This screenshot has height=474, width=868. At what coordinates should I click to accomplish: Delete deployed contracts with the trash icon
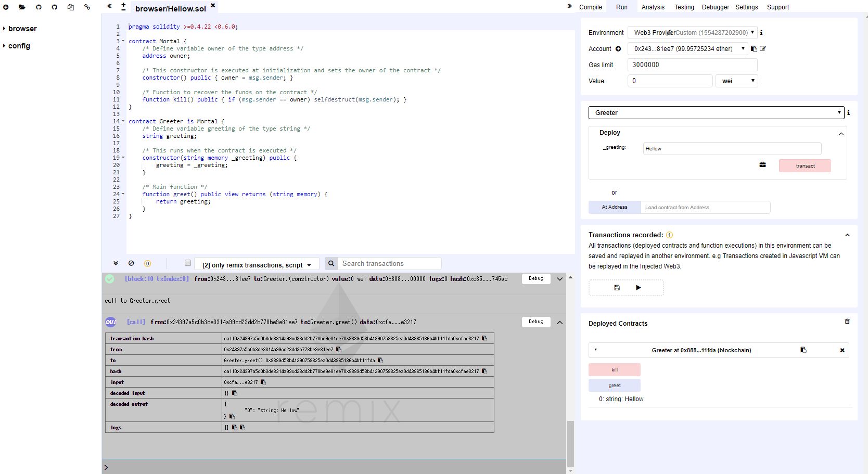[x=847, y=322]
